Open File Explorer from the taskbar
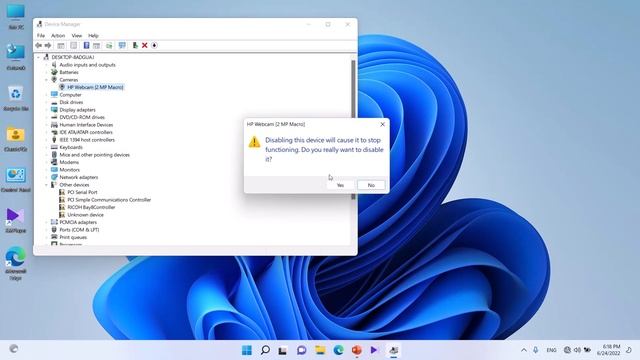The image size is (640, 360). pyautogui.click(x=320, y=350)
